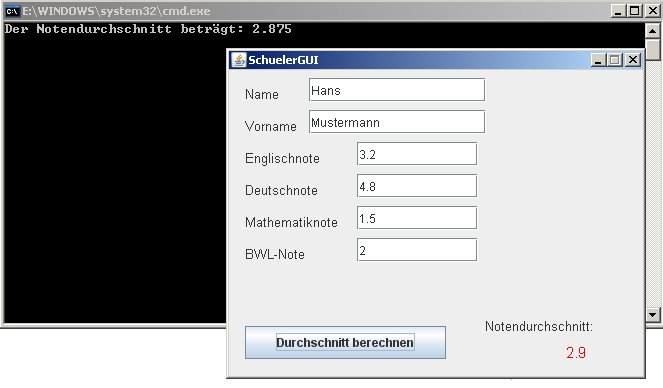Edit the Englischnote field showing 3.2
Viewport: 663px width, 388px height.
(416, 154)
